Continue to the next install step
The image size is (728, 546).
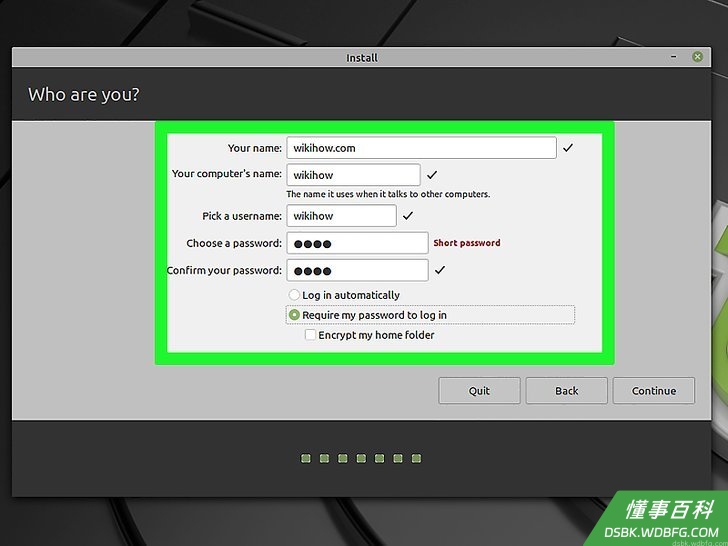click(x=654, y=390)
